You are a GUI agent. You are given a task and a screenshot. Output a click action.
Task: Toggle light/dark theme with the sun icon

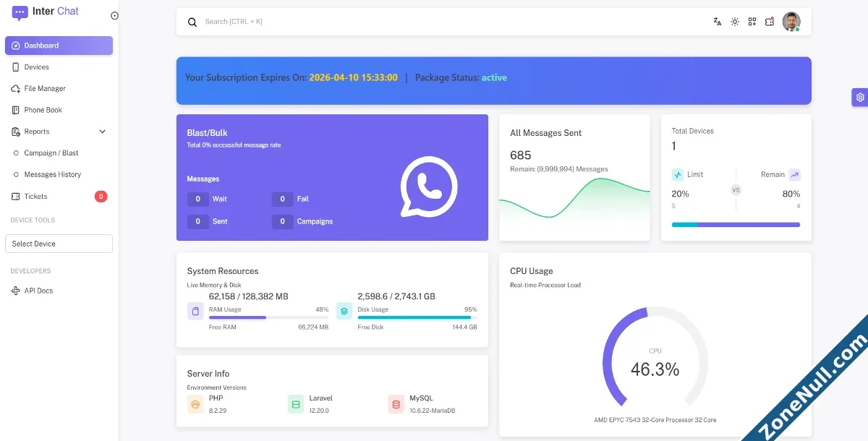tap(735, 22)
